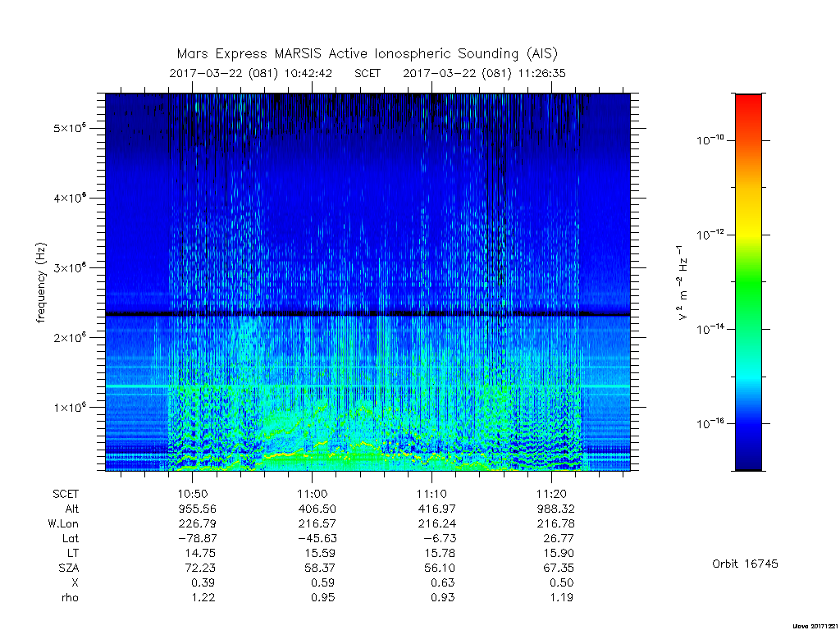This screenshot has height=630, width=840.
Task: Click the green region of the color bar
Action: 748,290
